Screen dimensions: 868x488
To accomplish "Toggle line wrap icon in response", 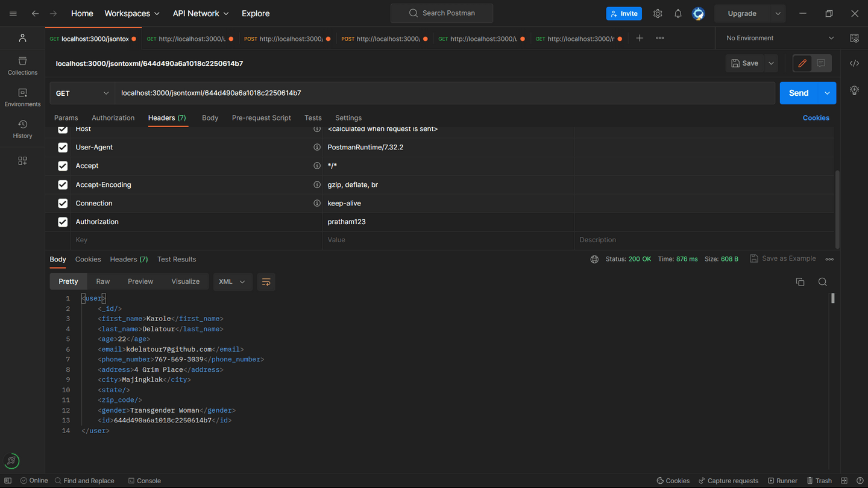I will [266, 282].
